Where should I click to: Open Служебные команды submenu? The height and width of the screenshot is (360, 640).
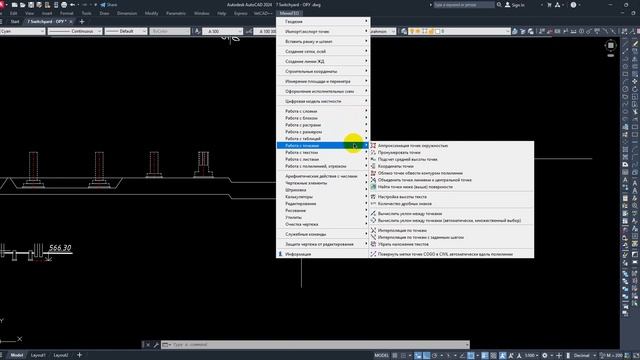coord(323,234)
